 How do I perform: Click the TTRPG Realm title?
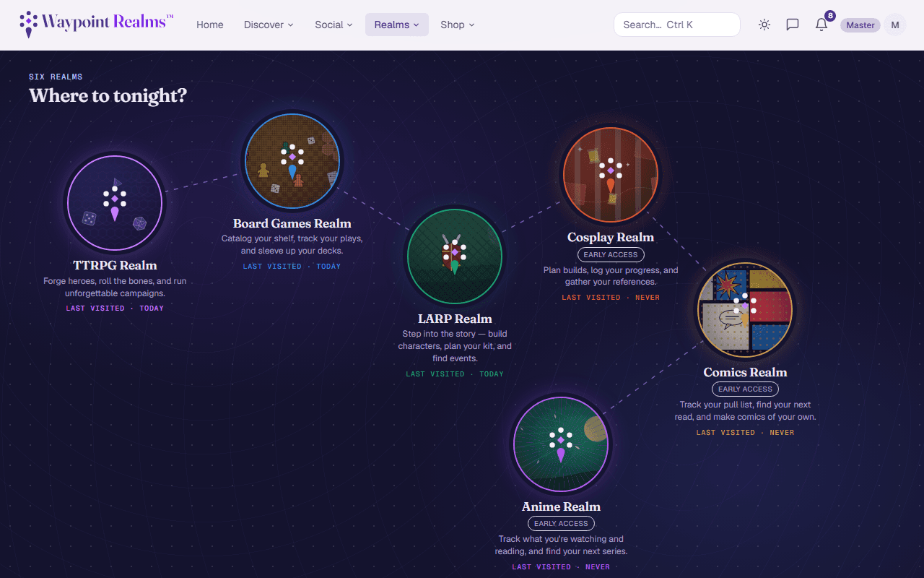click(x=115, y=265)
